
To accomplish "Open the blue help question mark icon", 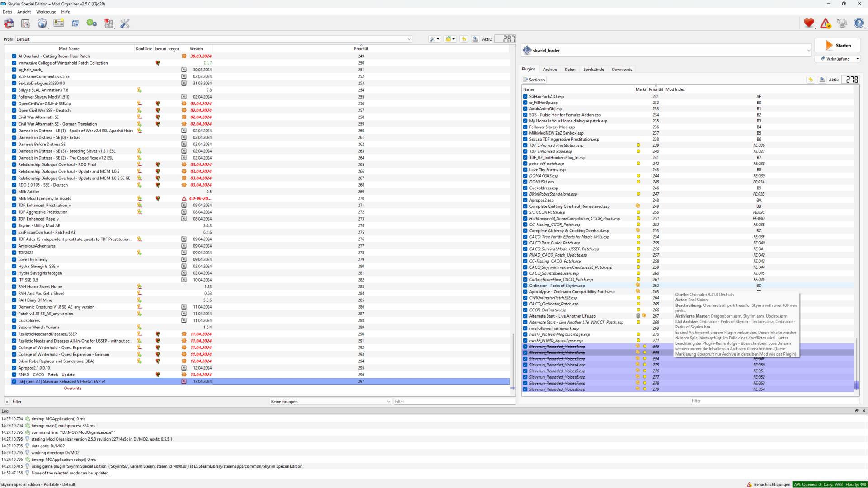I will tap(859, 23).
